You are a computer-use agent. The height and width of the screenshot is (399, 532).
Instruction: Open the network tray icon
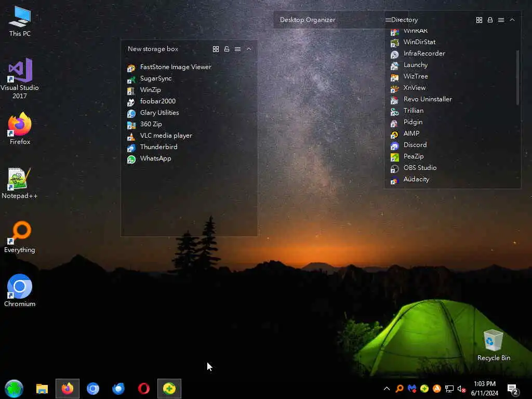pyautogui.click(x=449, y=389)
